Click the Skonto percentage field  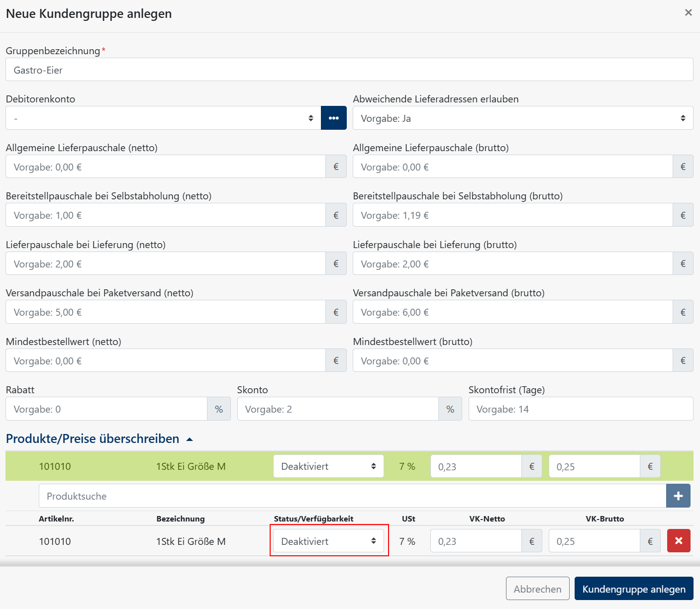(338, 409)
